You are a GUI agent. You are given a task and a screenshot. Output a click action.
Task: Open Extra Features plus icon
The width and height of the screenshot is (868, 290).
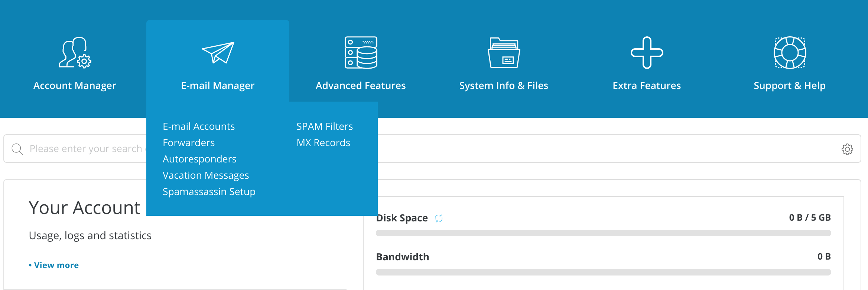coord(647,53)
